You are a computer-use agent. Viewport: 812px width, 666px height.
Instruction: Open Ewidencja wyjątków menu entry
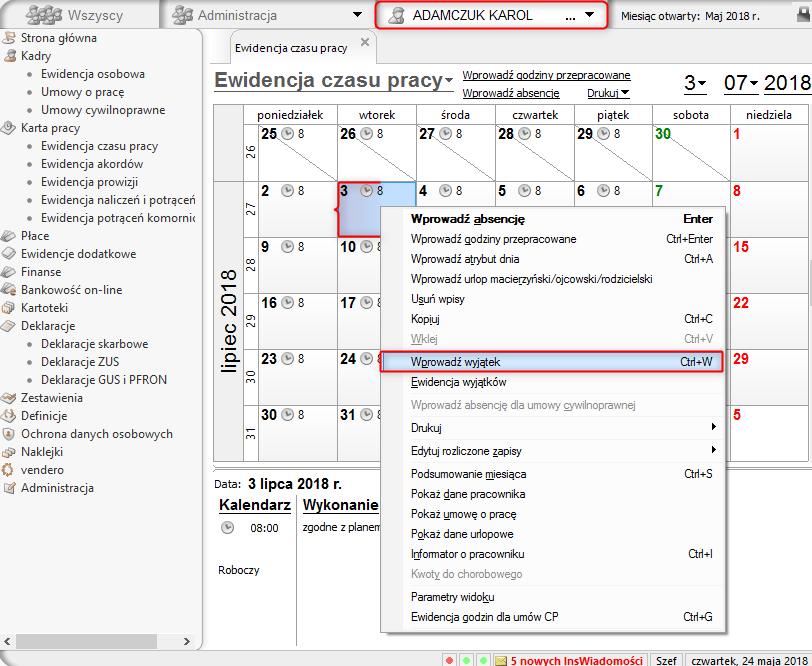(552, 382)
